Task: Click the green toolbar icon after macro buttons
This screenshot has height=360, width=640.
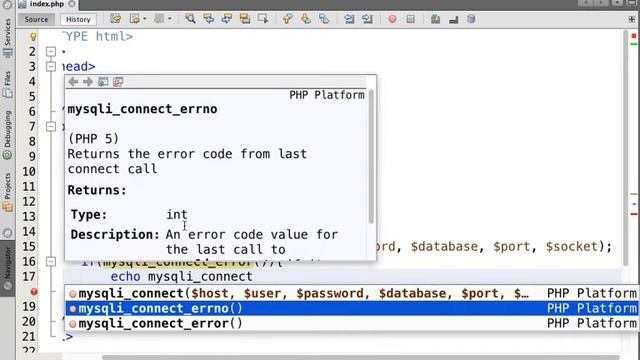Action: coord(435,19)
